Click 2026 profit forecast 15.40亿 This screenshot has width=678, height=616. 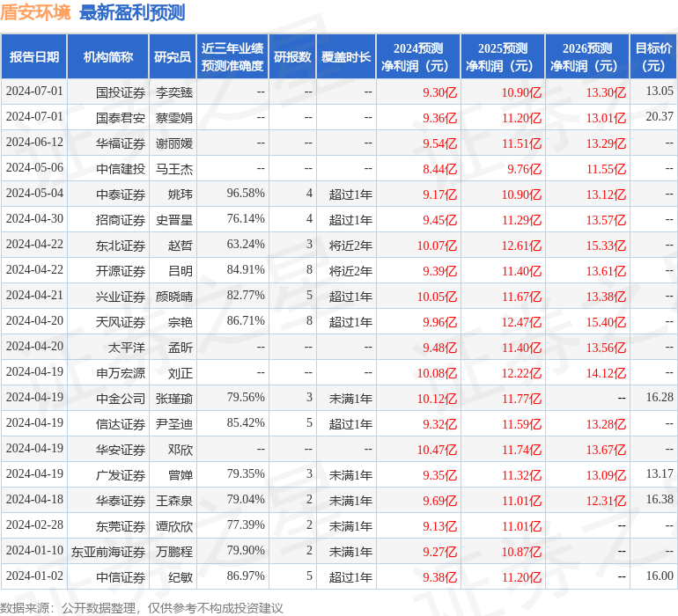tap(606, 322)
